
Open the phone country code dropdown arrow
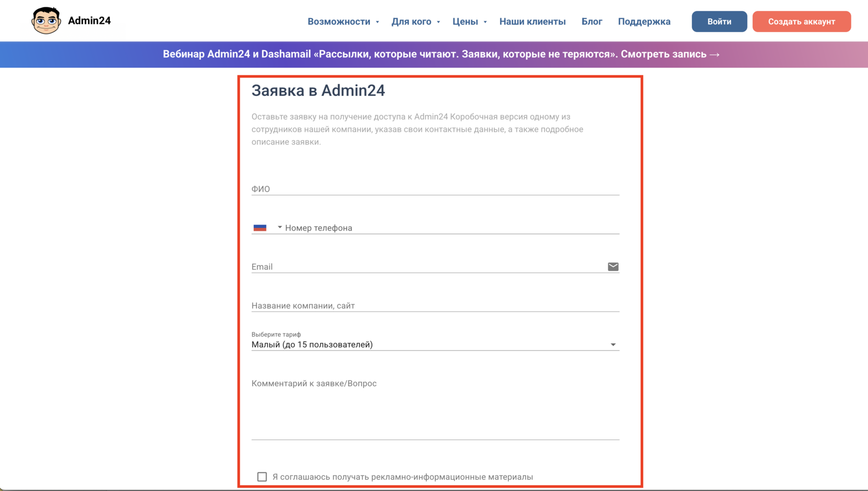coord(280,227)
